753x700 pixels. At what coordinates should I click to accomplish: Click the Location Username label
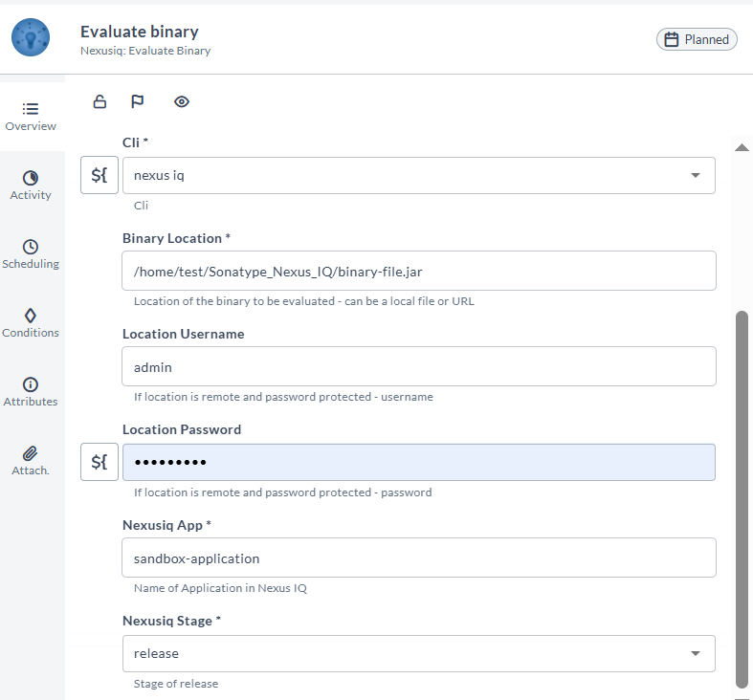(x=184, y=334)
